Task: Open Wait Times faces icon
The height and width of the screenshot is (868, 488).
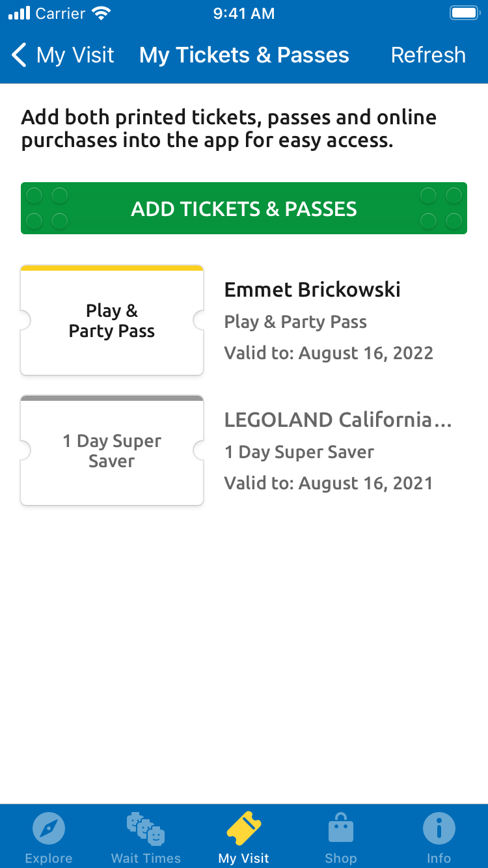Action: point(146,828)
